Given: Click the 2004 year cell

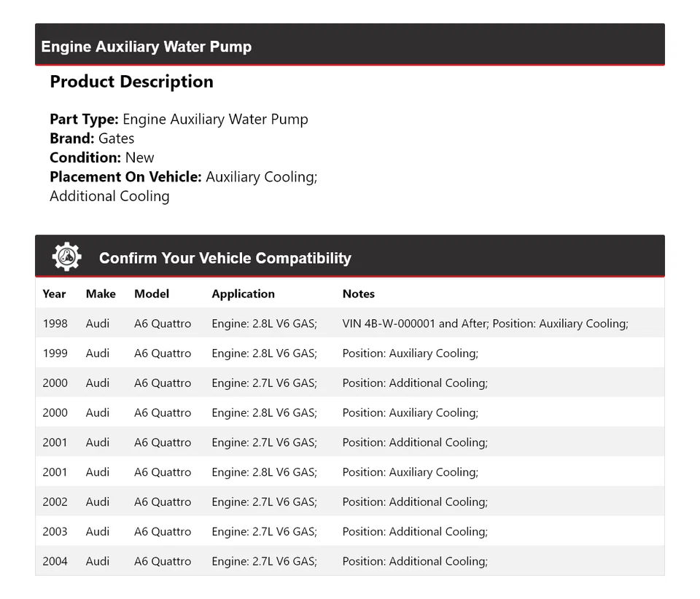Looking at the screenshot, I should coord(55,562).
